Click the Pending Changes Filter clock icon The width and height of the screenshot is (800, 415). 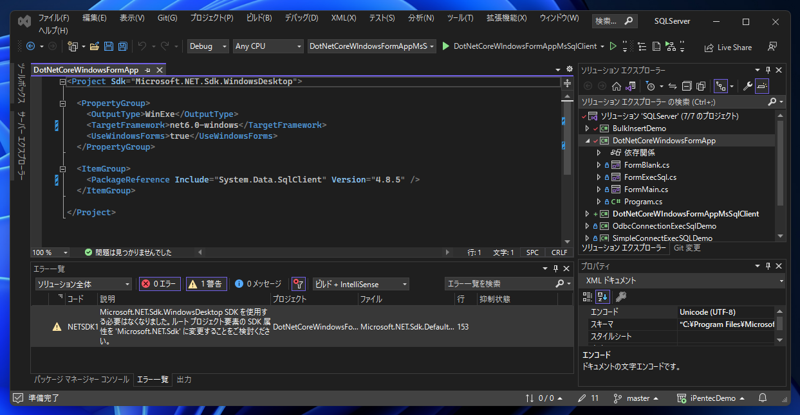(x=651, y=86)
